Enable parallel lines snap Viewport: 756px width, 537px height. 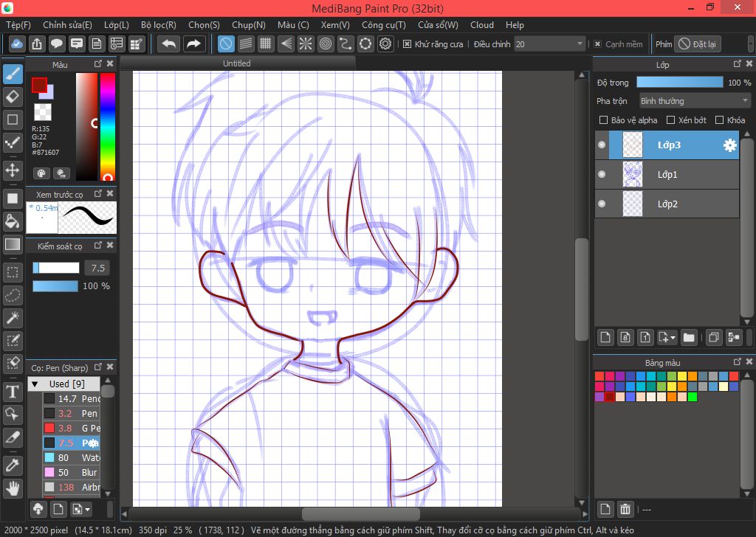pyautogui.click(x=245, y=44)
